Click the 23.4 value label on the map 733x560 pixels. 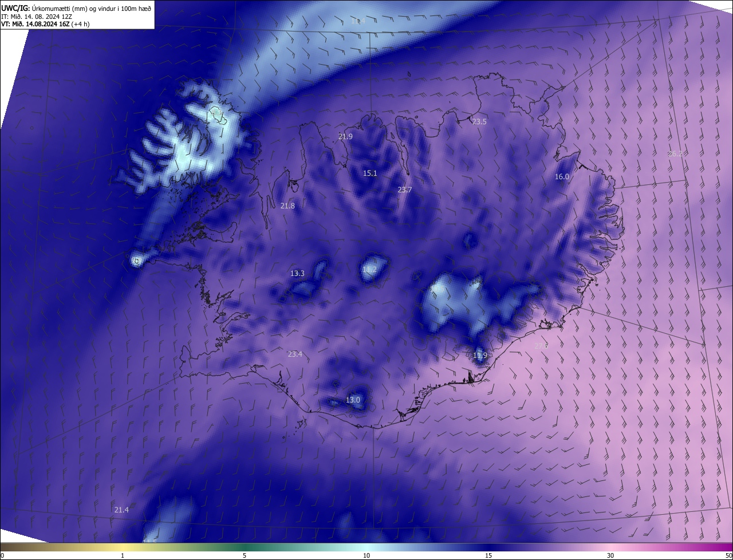(295, 354)
